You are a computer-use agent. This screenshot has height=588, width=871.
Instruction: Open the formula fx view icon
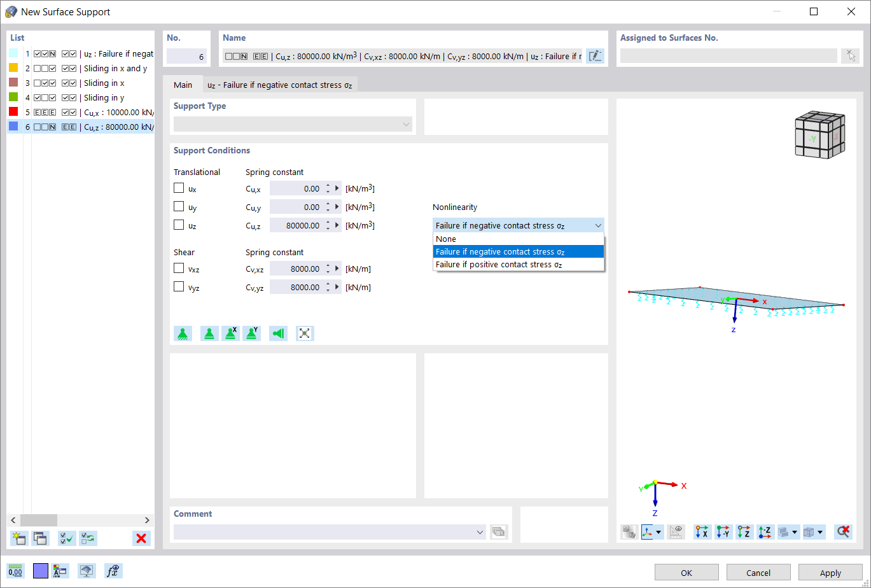(x=113, y=571)
